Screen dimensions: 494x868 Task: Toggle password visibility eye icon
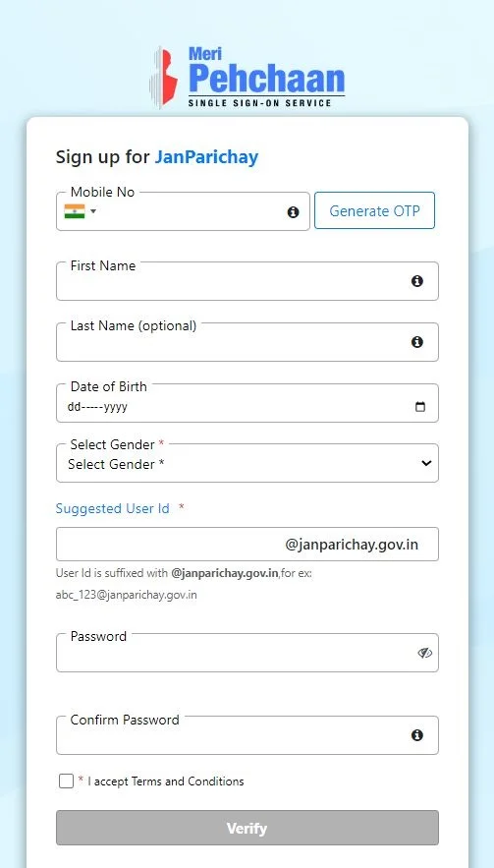click(424, 654)
